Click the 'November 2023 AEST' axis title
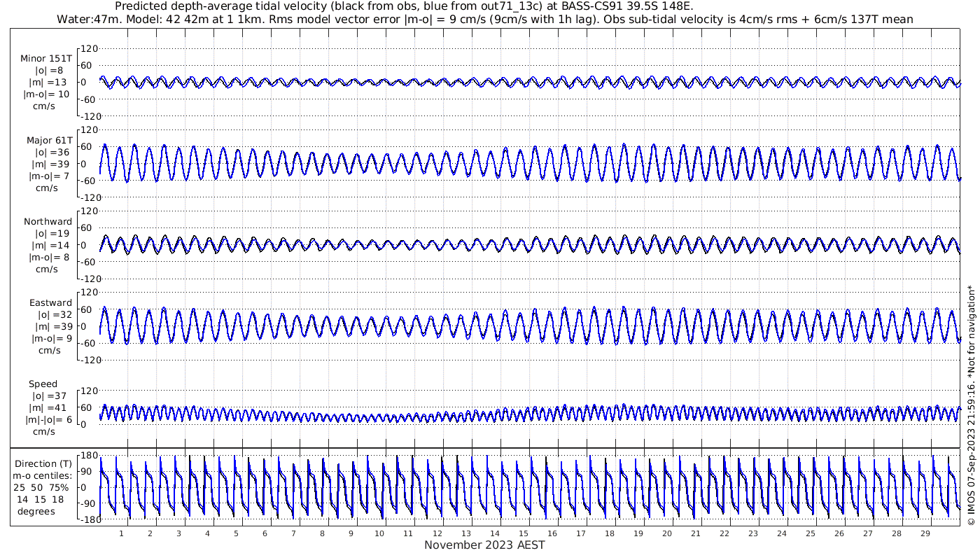The image size is (980, 560). 484,545
